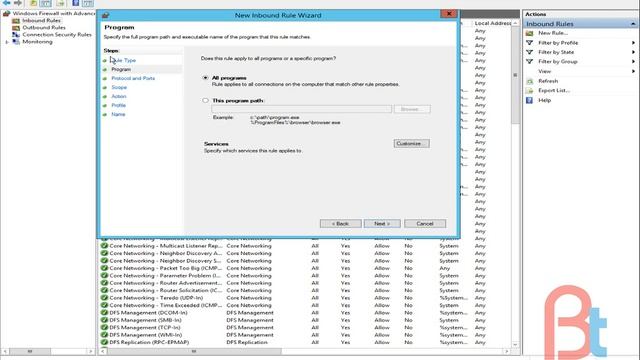The width and height of the screenshot is (640, 360).
Task: Click the Help icon in the console toolbar
Action: (76, 3)
